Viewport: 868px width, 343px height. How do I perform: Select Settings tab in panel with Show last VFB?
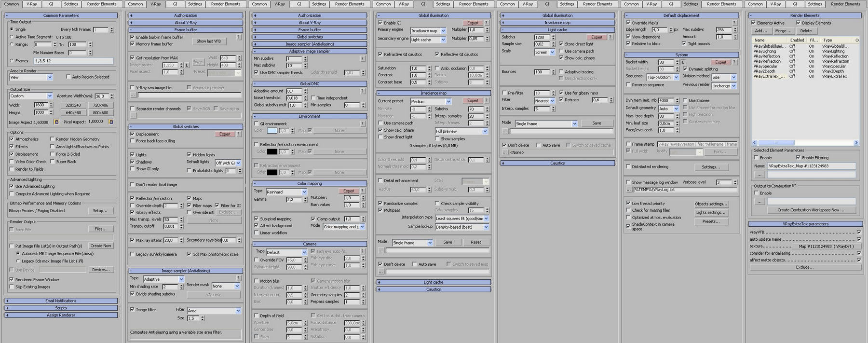point(195,4)
